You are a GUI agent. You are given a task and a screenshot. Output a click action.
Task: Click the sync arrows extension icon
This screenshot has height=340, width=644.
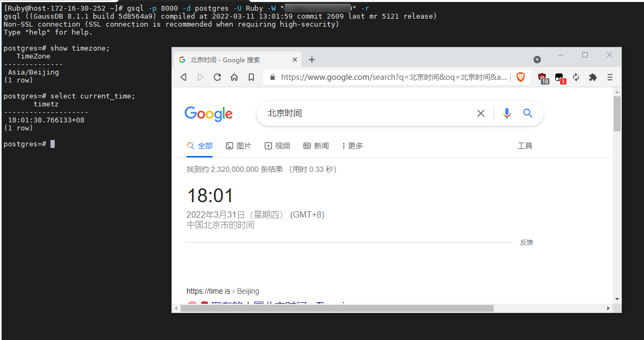coord(576,77)
